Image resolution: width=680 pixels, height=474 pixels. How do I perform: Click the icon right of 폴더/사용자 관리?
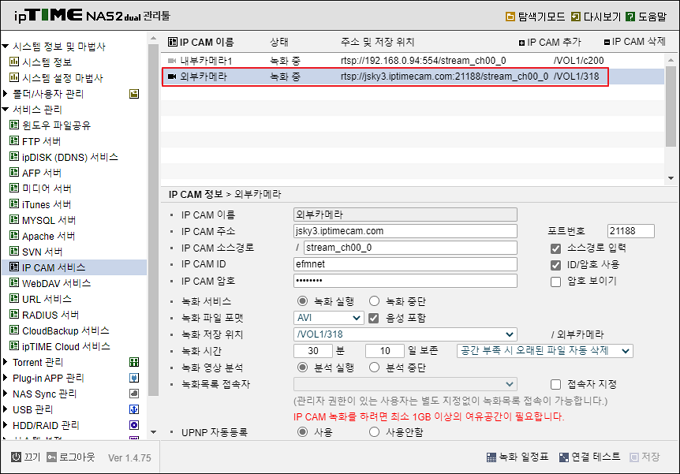coord(134,94)
